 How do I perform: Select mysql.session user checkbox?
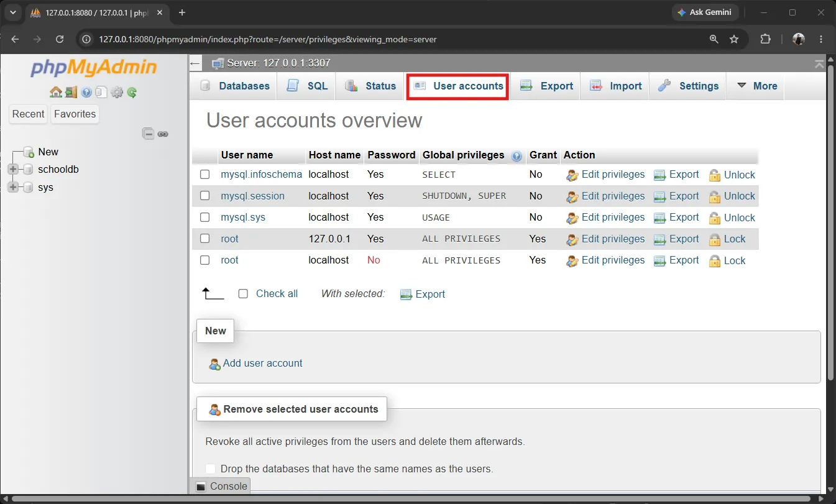204,196
